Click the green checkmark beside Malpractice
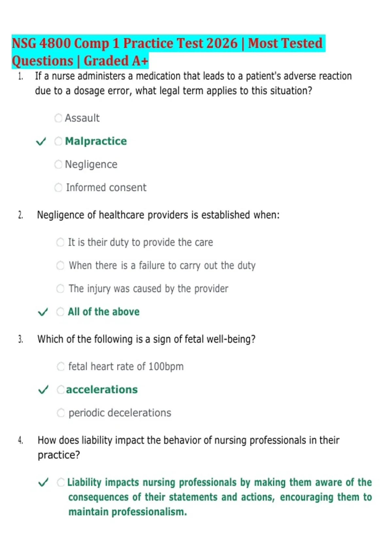The width and height of the screenshot is (392, 556). (x=41, y=142)
